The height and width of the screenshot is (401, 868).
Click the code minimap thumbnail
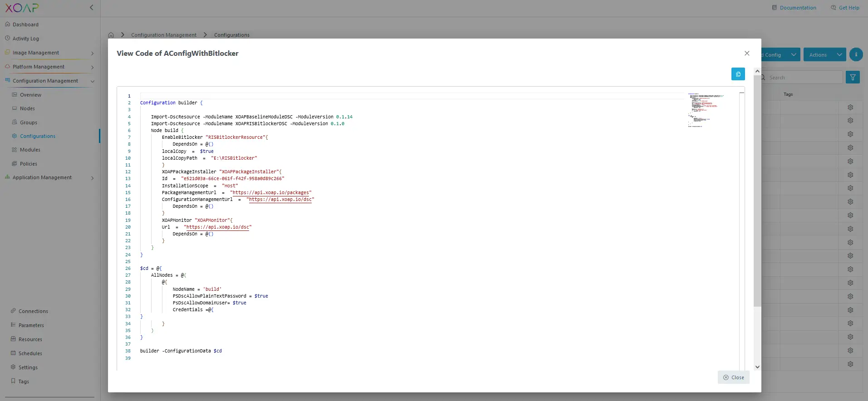tap(706, 110)
